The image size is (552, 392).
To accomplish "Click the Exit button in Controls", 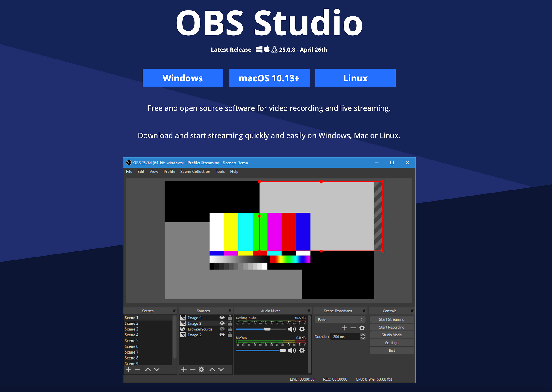I will 392,351.
